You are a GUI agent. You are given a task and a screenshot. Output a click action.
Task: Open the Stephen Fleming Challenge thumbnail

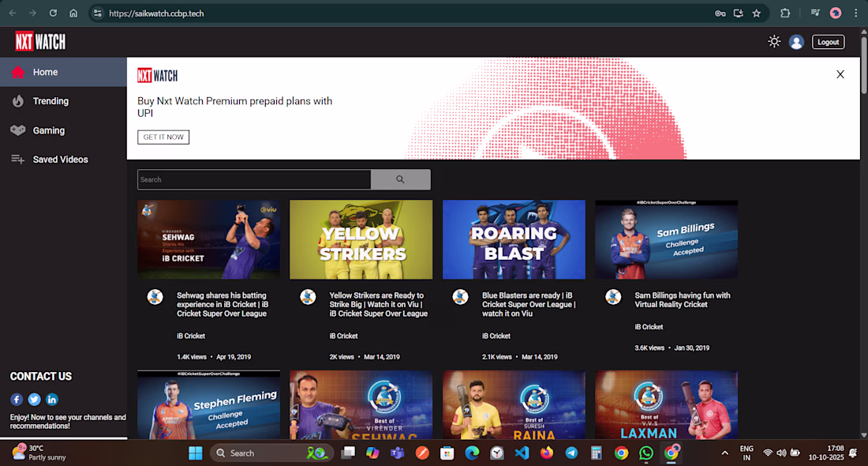coord(208,405)
